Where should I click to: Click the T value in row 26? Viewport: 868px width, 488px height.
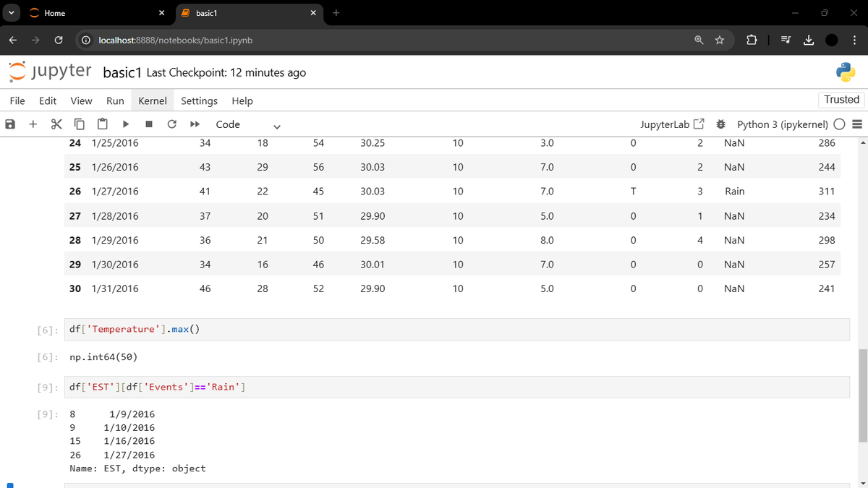point(633,192)
